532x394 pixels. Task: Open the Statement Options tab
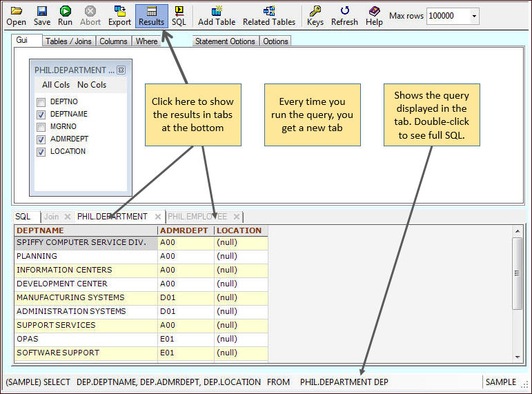click(x=225, y=41)
